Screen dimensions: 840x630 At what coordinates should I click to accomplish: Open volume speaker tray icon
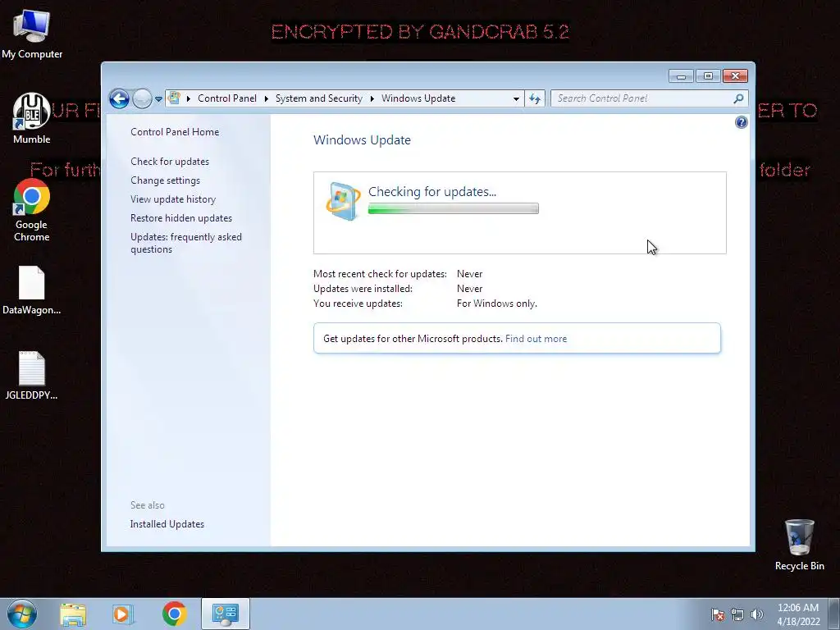point(756,615)
